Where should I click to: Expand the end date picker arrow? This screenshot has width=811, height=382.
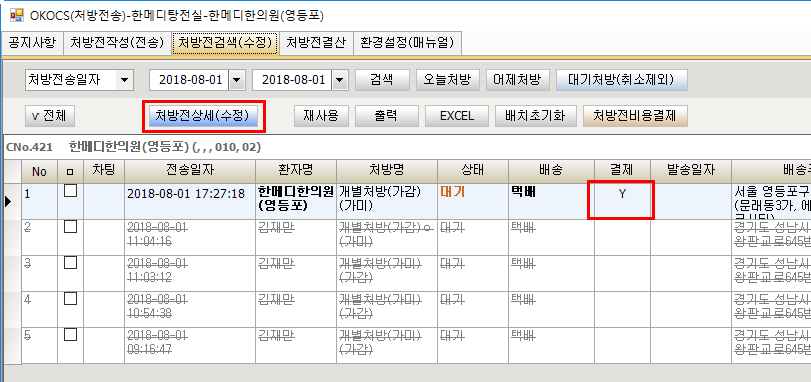click(x=339, y=80)
